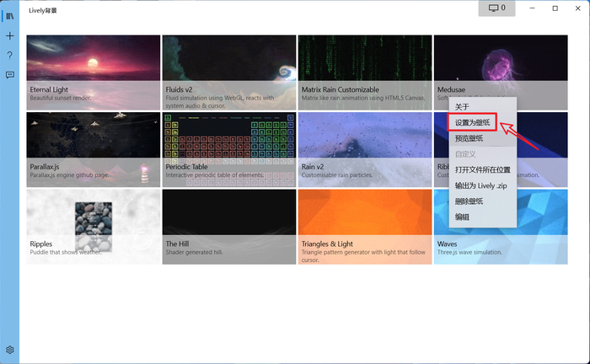
Task: Select the Eternal Light wallpaper thumbnail
Action: pos(93,67)
